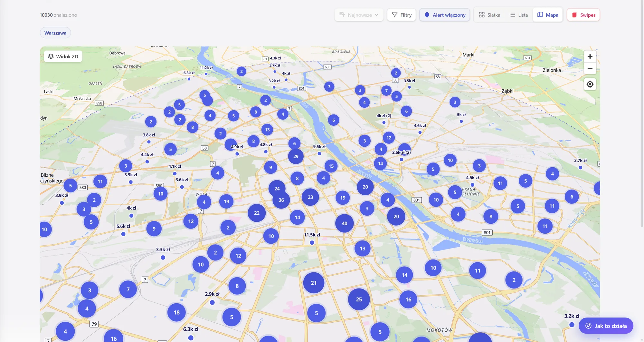Screen dimensions: 644x342
Task: Click the cluster marker showing 29
Action: [296, 156]
